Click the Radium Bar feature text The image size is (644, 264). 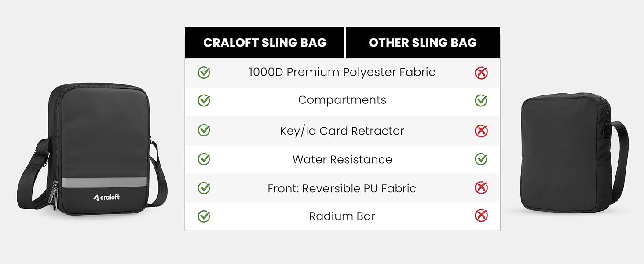[x=342, y=216]
